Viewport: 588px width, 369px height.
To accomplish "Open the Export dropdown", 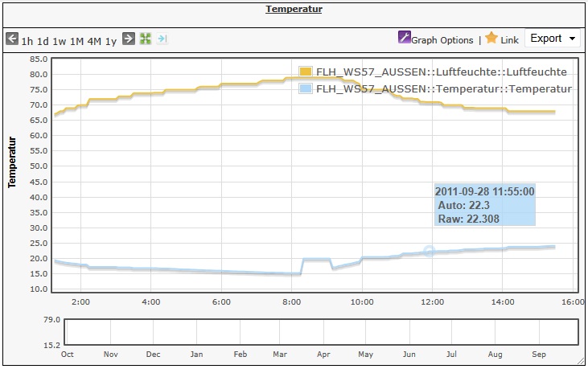I will (553, 39).
